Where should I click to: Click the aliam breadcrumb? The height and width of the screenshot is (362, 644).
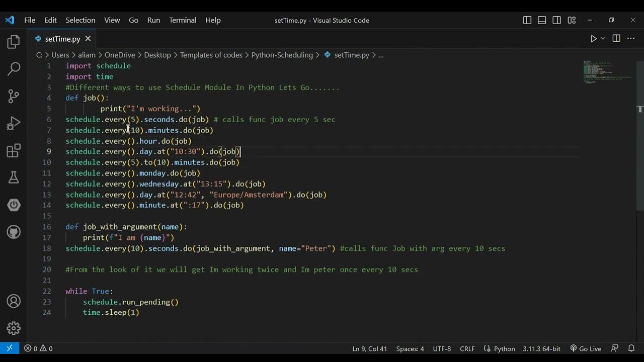(87, 55)
